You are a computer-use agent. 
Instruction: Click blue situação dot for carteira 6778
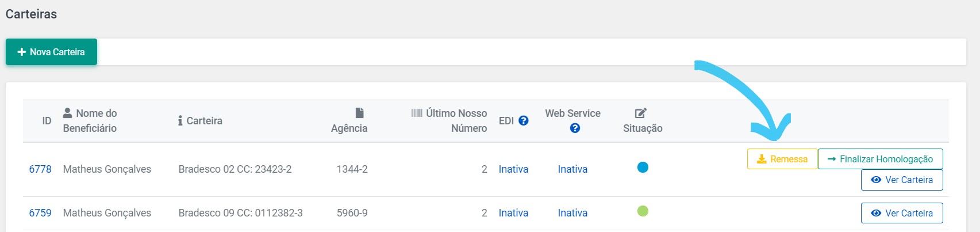(x=643, y=167)
